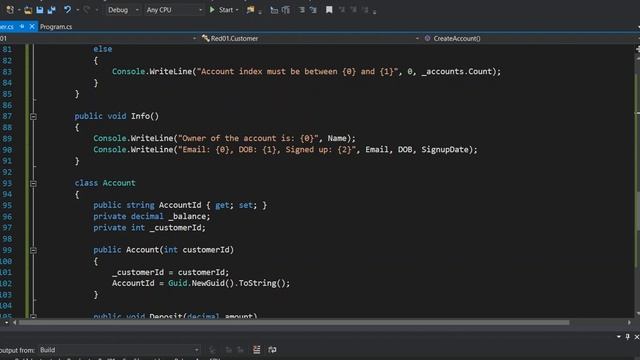Open the 'Show output from: Build' dropdown
The width and height of the screenshot is (640, 360).
click(119, 350)
